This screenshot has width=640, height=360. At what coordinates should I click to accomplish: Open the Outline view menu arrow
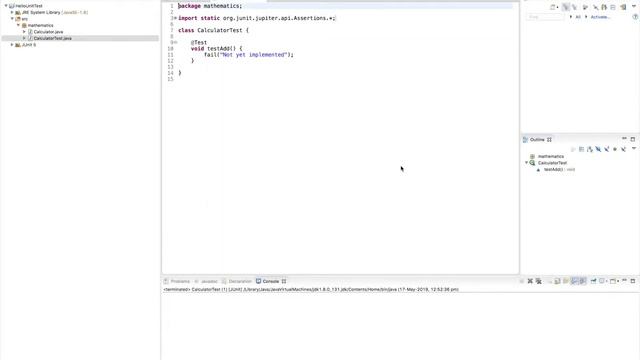click(x=634, y=149)
